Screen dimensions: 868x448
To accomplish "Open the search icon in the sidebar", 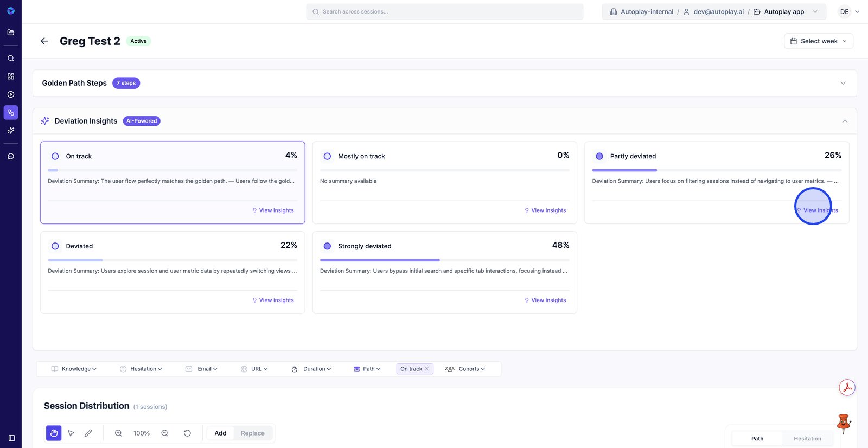I will click(11, 58).
